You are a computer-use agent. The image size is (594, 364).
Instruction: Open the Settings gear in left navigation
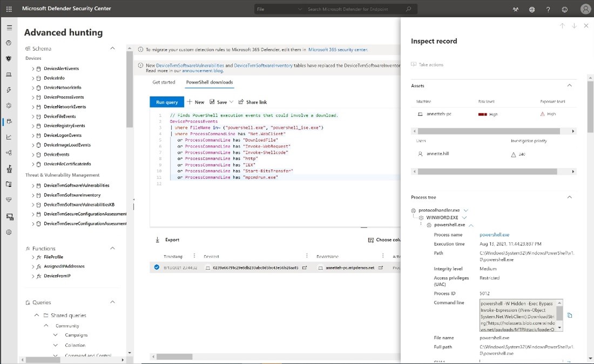[x=9, y=232]
